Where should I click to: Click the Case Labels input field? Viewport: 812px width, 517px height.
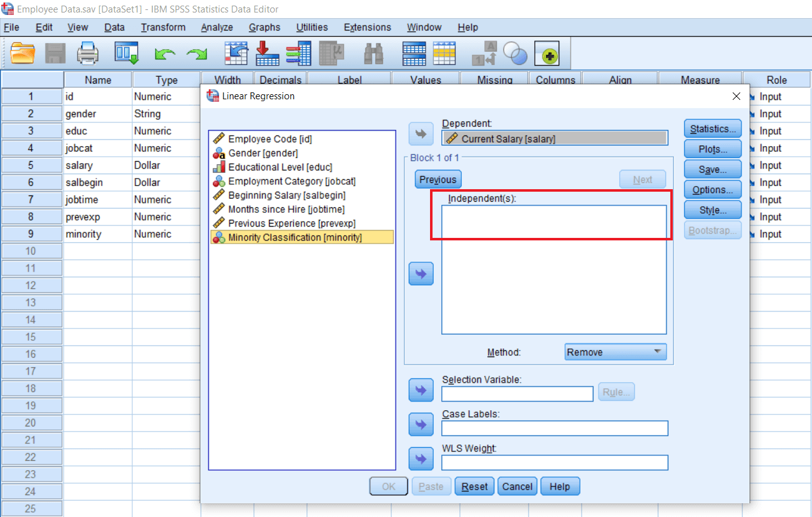[554, 428]
